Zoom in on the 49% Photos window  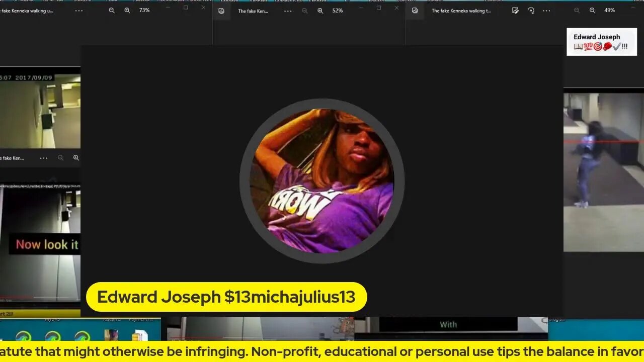click(x=592, y=11)
